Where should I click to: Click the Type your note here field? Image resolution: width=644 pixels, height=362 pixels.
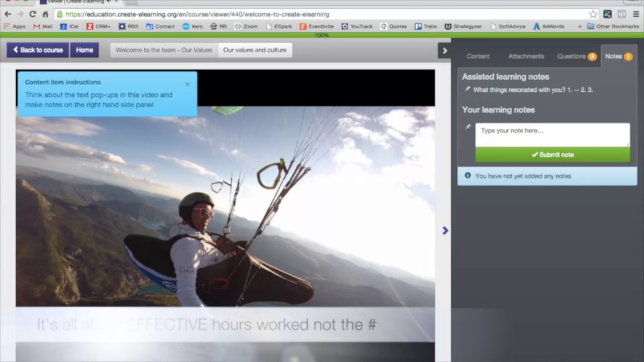tap(552, 135)
